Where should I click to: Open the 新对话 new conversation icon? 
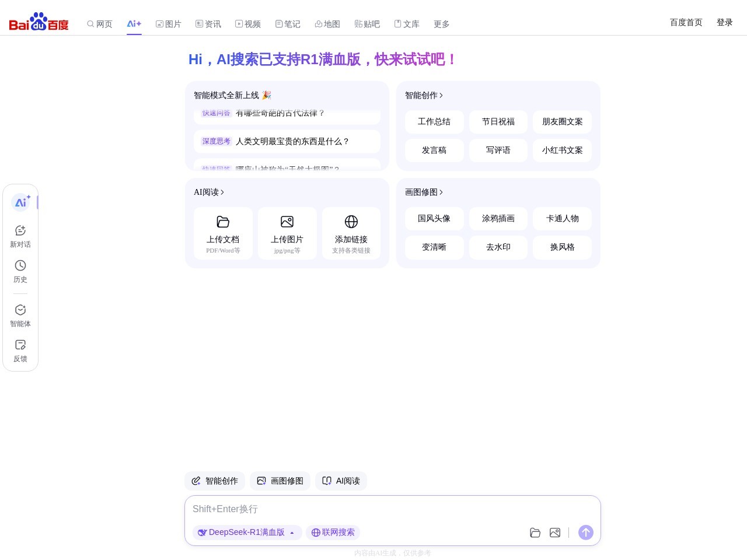tap(20, 230)
